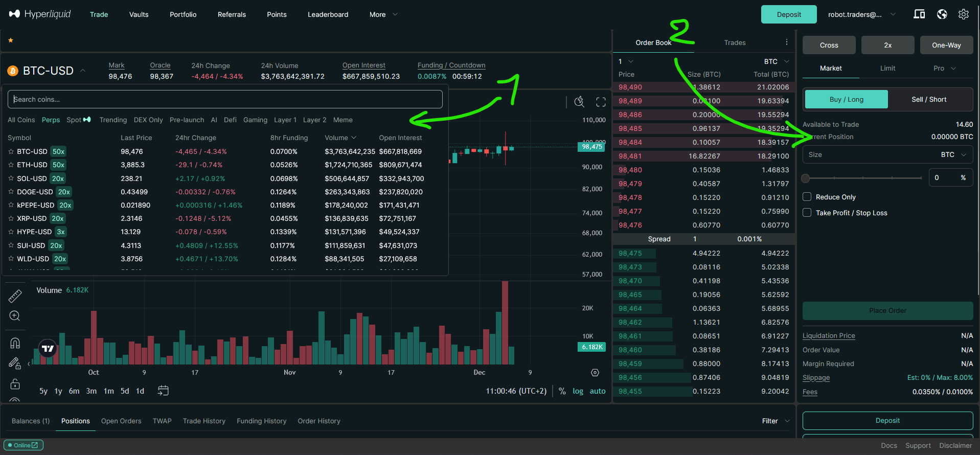Switch to Limit order tab
980x455 pixels.
click(x=887, y=68)
